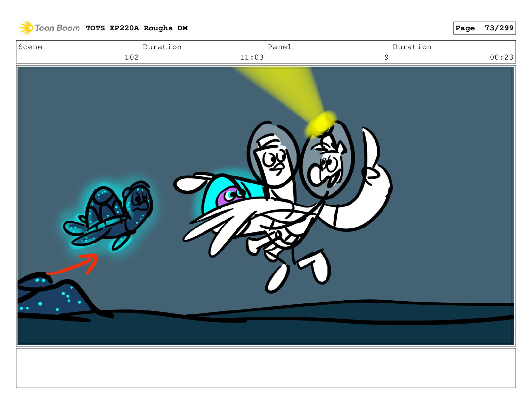Click the 'Scene' header label

point(30,47)
